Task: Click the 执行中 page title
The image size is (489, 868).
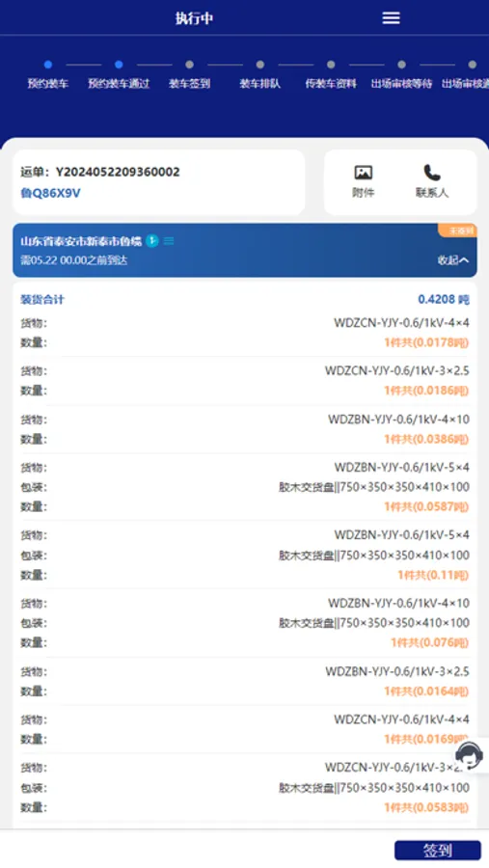Action: (195, 18)
